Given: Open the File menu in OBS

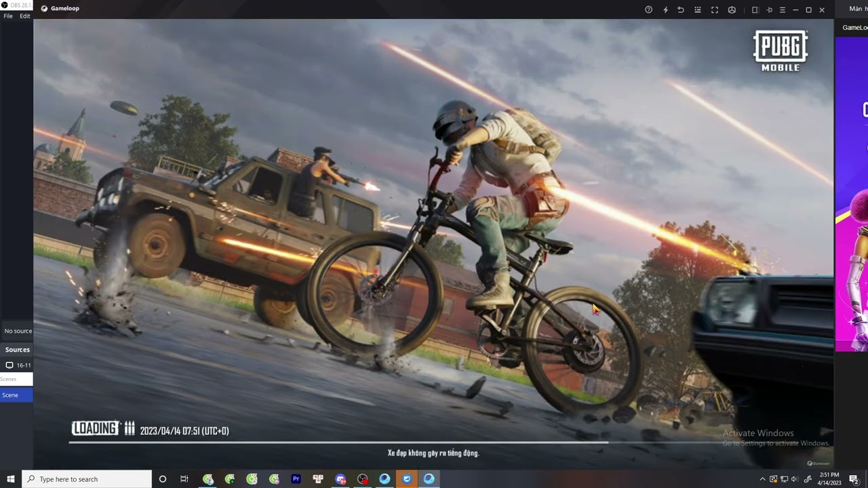Looking at the screenshot, I should (8, 16).
